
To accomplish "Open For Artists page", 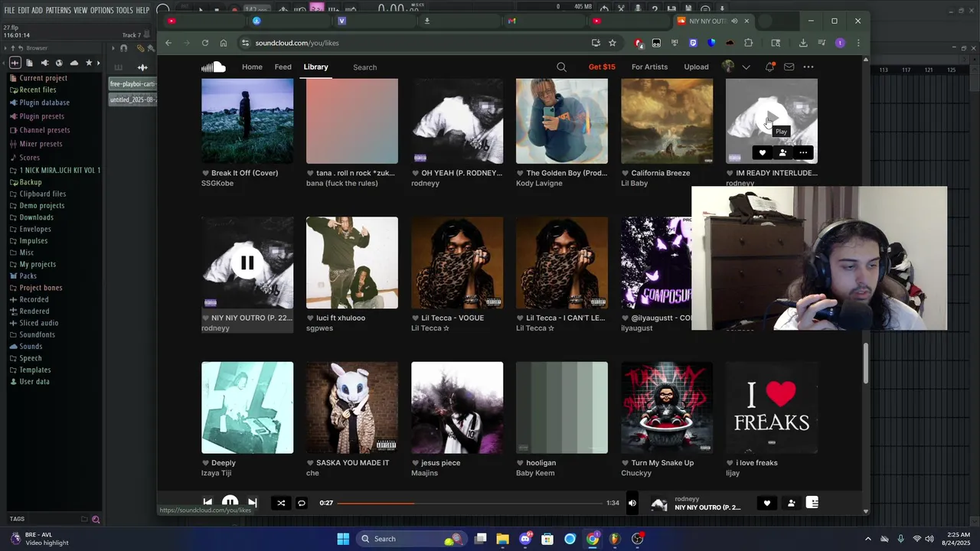I will [x=649, y=67].
